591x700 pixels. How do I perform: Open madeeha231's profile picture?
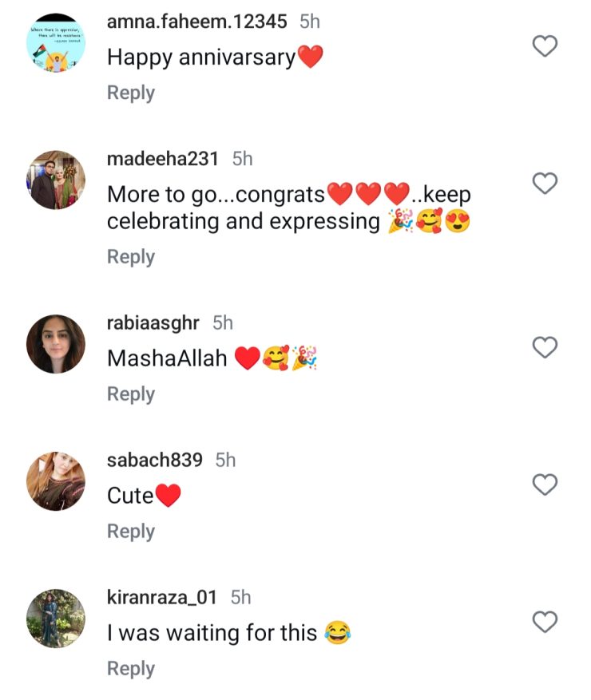click(x=56, y=180)
